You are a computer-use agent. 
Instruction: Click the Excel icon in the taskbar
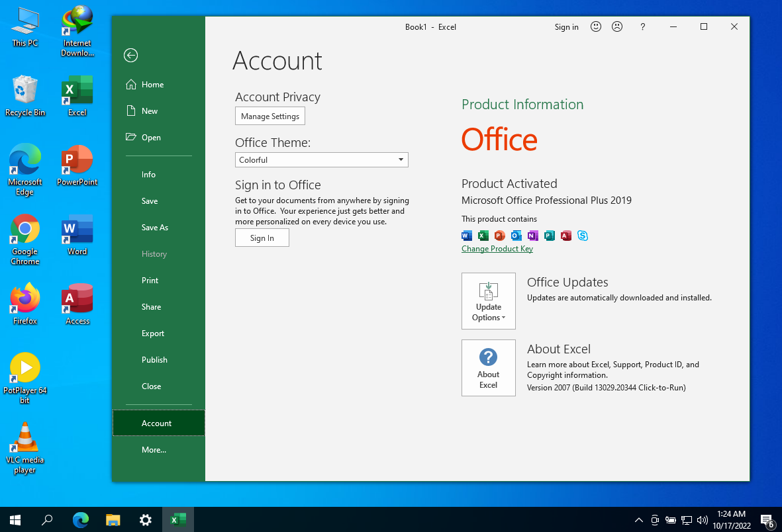[177, 519]
